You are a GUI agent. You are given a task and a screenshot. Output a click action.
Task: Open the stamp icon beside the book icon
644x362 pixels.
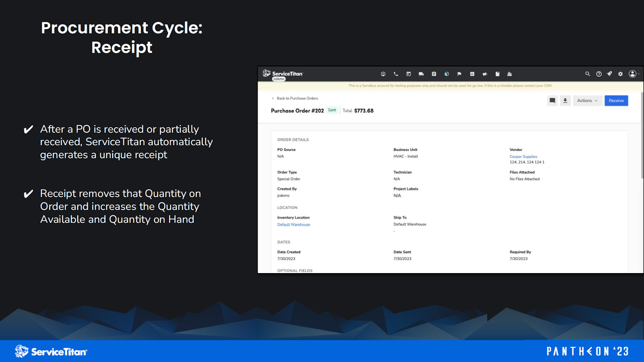[x=510, y=74]
